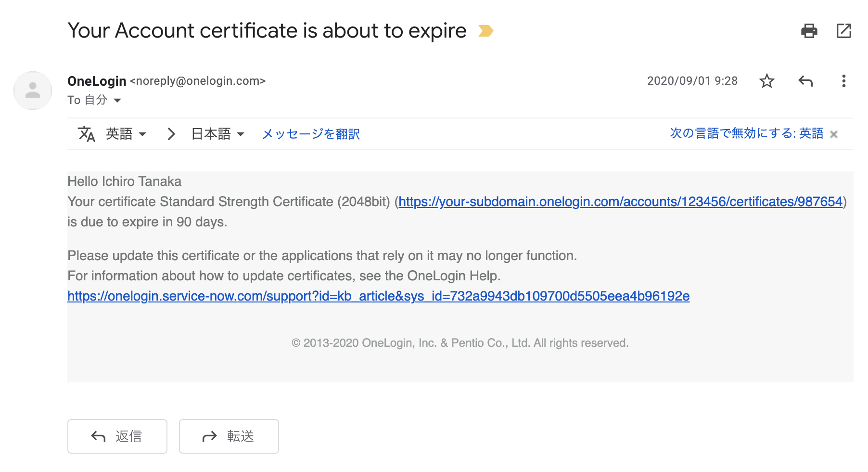Click the arrow between the language selectors

tap(171, 134)
